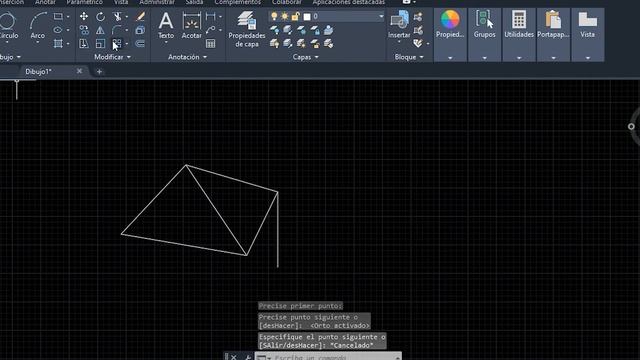Image resolution: width=640 pixels, height=360 pixels.
Task: Turn all layers on
Action: click(x=275, y=43)
